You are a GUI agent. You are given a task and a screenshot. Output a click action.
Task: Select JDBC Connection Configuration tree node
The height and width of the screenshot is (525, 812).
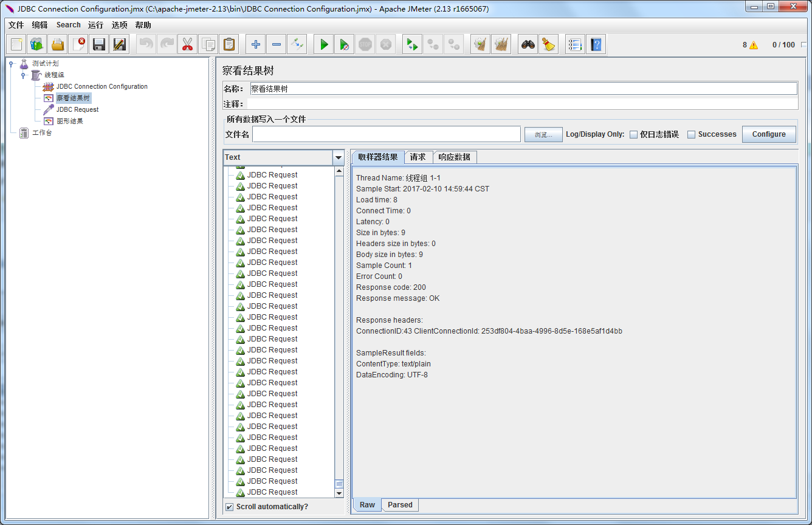tap(102, 87)
